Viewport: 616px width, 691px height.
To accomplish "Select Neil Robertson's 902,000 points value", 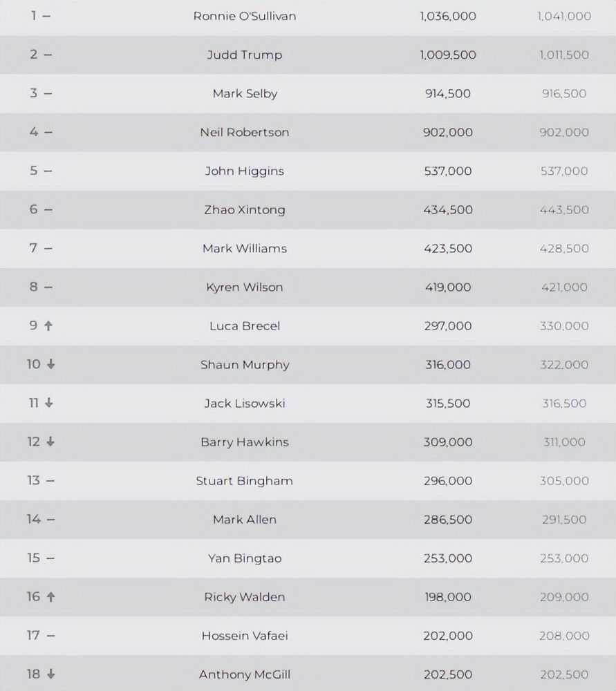I will pyautogui.click(x=448, y=132).
